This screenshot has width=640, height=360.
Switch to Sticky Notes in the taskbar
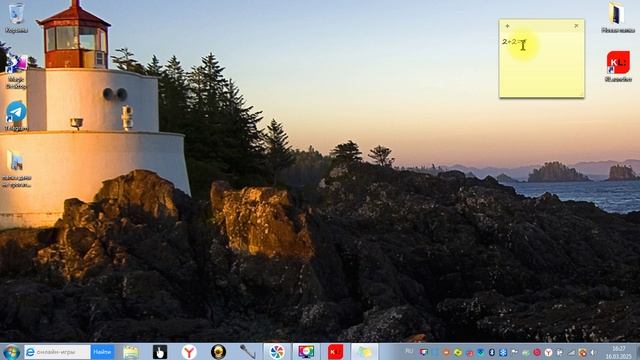[364, 352]
